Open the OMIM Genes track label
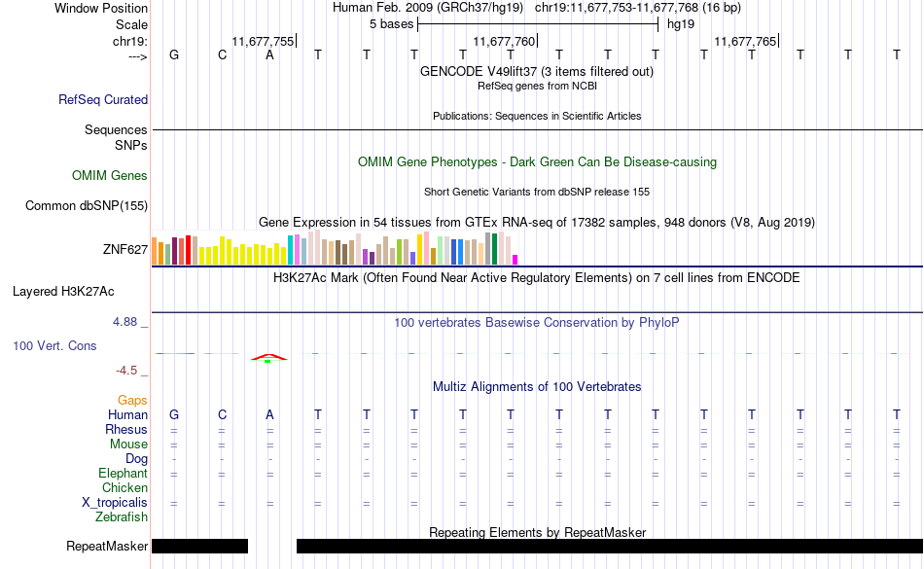924x569 pixels. [110, 175]
